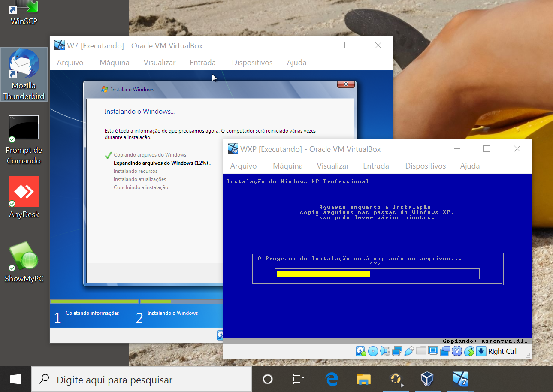Open the Ajuda menu in the WXP window
Viewport: 553px width, 392px height.
(x=470, y=166)
